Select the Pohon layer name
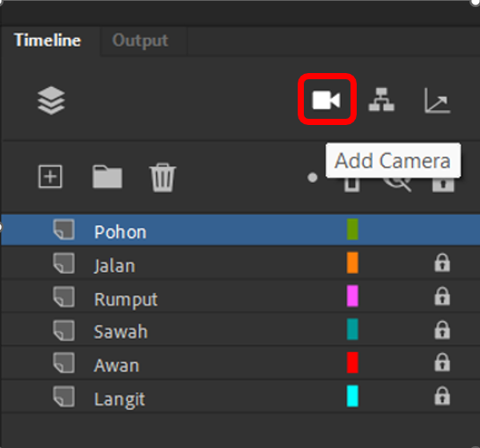480x448 pixels. [x=121, y=232]
